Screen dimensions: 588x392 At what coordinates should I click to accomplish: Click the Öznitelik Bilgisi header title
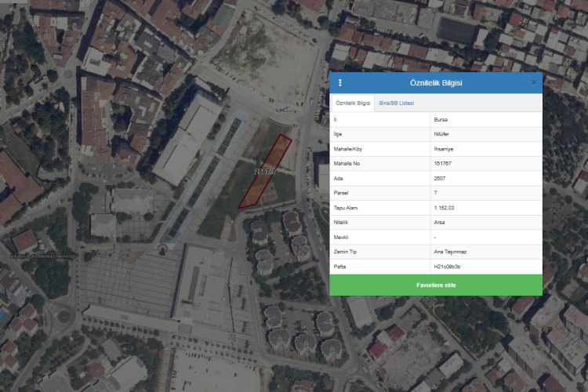point(436,82)
